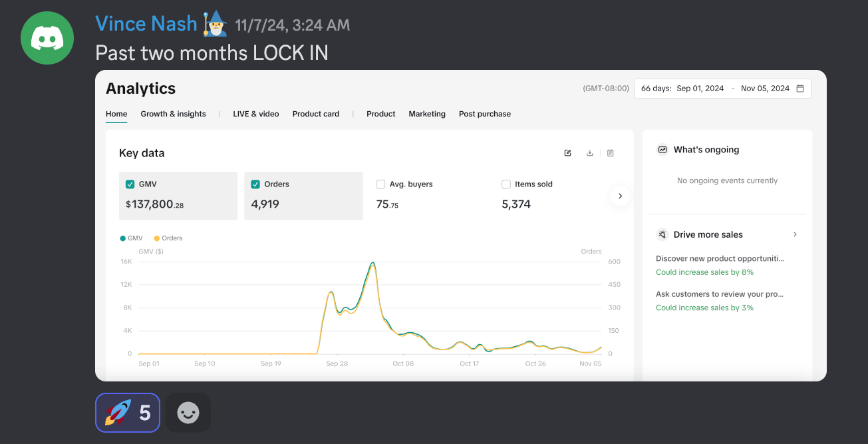
Task: Open the 66 days date range picker
Action: (x=722, y=89)
